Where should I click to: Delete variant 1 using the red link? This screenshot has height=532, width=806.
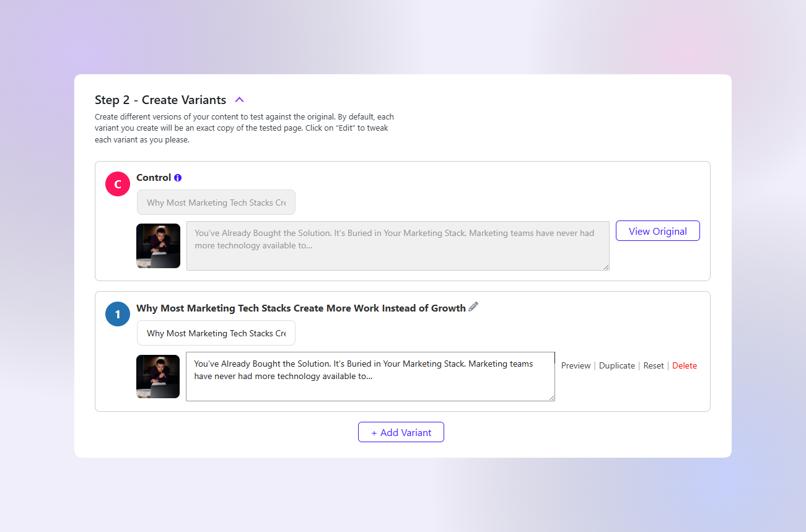coord(685,365)
